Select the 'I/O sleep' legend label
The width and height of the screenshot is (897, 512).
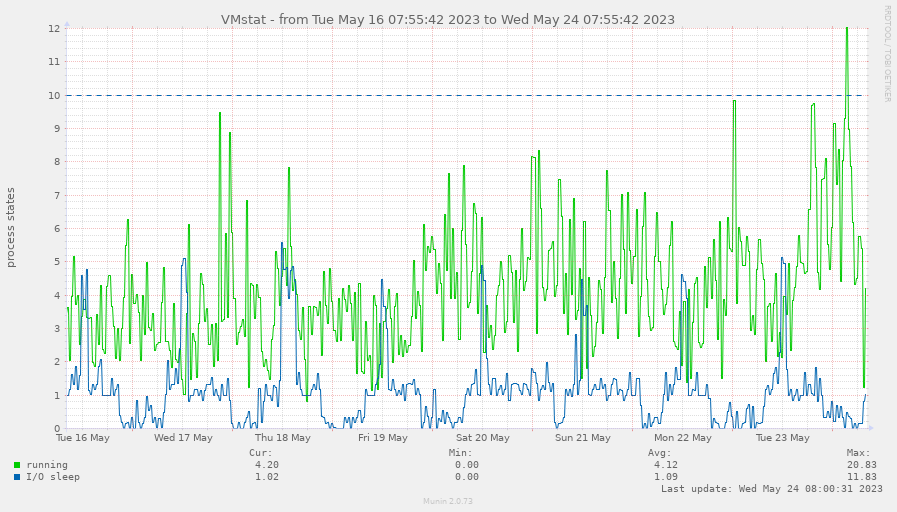pyautogui.click(x=53, y=477)
